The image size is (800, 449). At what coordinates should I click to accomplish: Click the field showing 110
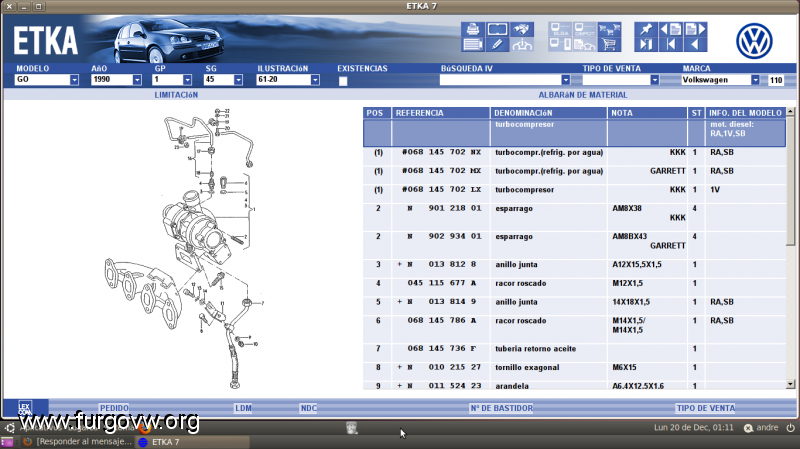click(776, 80)
